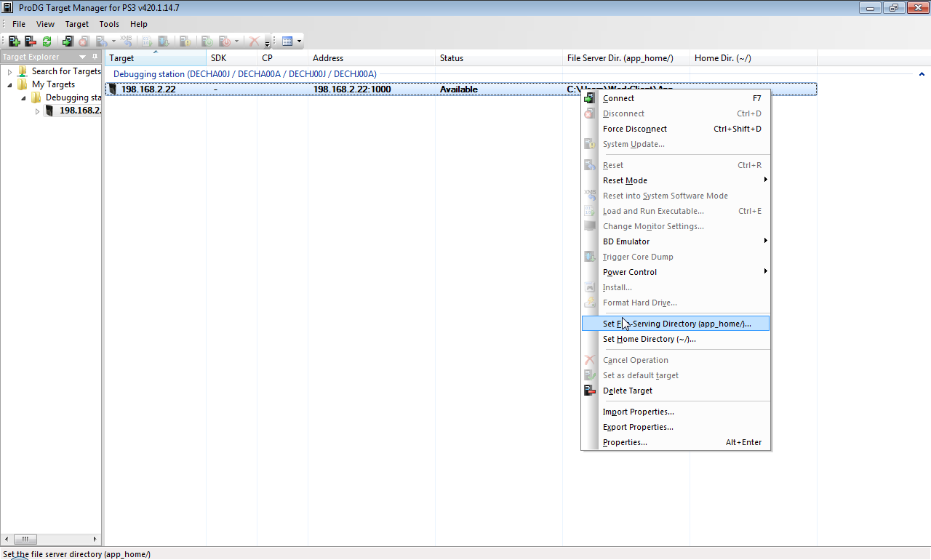Image resolution: width=931 pixels, height=560 pixels.
Task: Choose Properties in the context menu
Action: click(676, 442)
